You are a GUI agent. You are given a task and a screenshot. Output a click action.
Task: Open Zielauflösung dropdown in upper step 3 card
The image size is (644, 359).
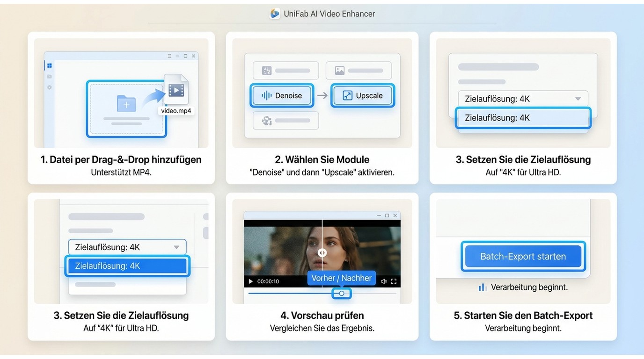pyautogui.click(x=523, y=99)
